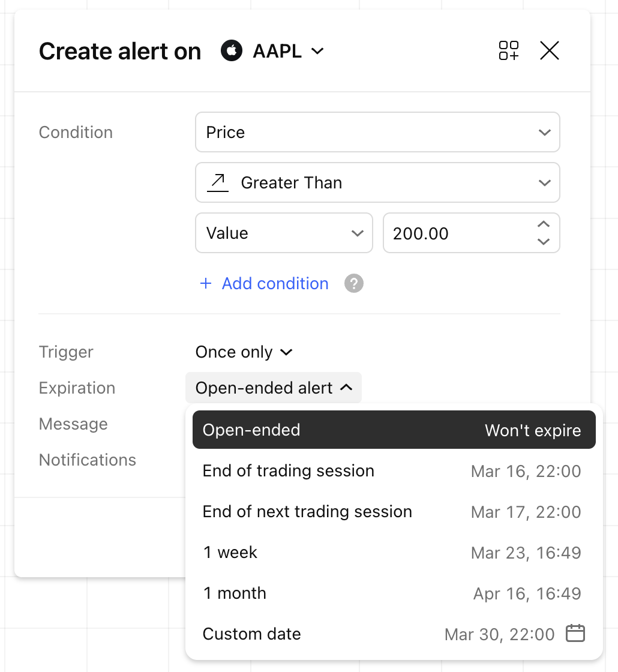Open the Once only trigger dropdown
The image size is (618, 672).
click(244, 352)
